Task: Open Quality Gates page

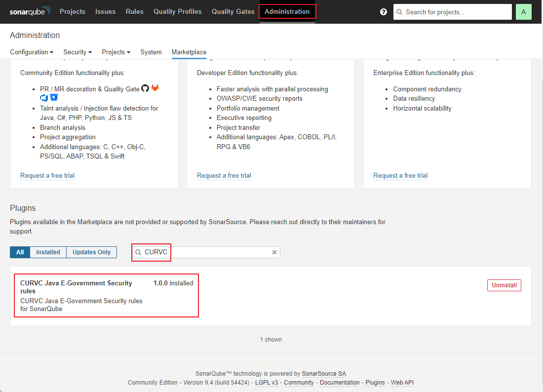Action: (233, 11)
